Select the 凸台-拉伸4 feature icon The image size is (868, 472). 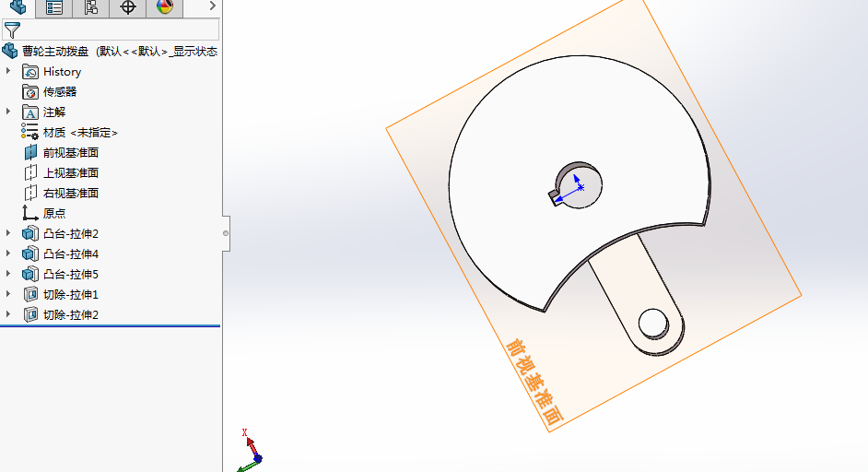pyautogui.click(x=30, y=254)
